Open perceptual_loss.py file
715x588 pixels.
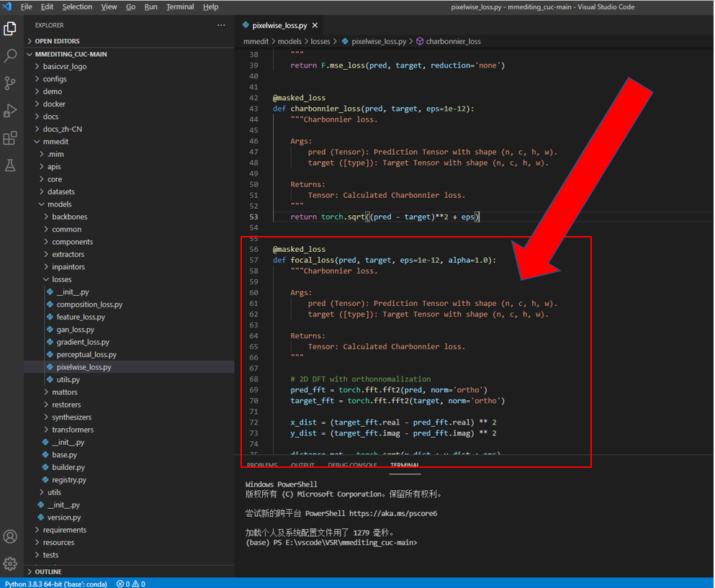tap(86, 355)
